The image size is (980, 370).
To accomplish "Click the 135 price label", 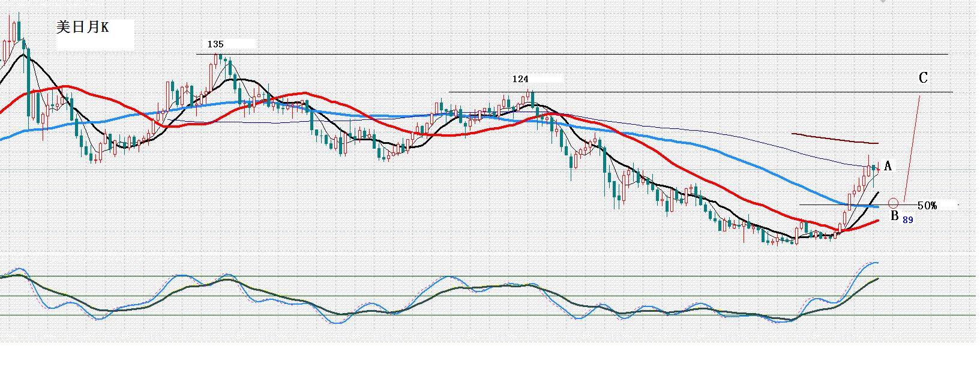I will pos(215,44).
